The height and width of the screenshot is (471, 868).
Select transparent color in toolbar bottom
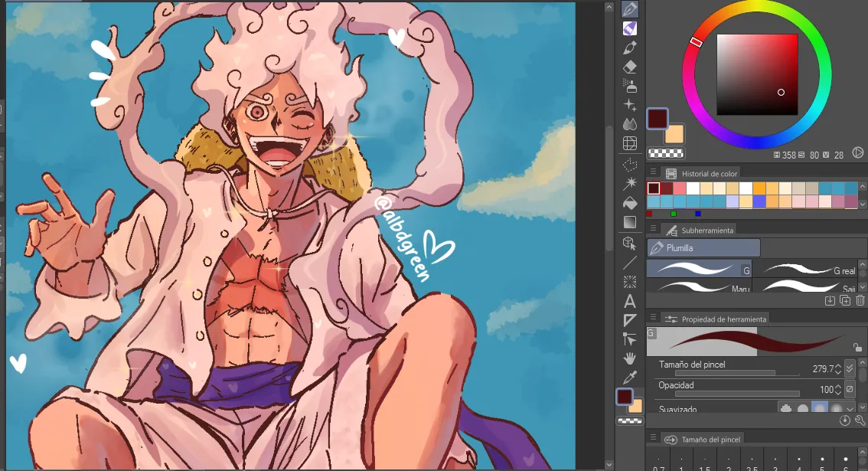tap(630, 420)
